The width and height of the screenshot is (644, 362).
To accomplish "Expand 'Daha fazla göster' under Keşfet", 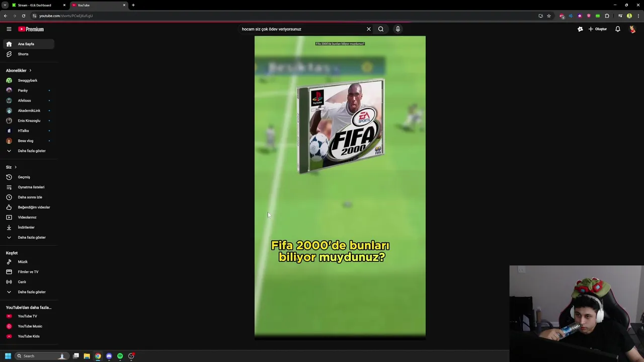I will (x=28, y=292).
